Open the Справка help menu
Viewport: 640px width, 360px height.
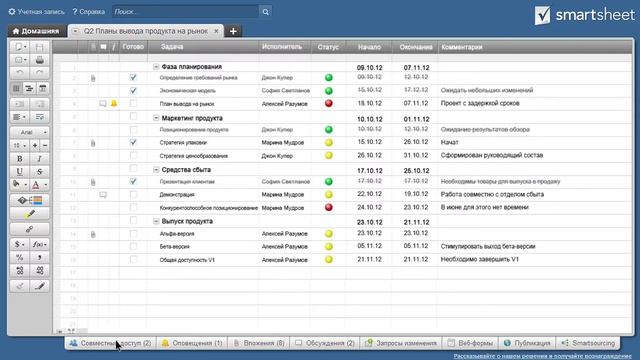point(88,12)
